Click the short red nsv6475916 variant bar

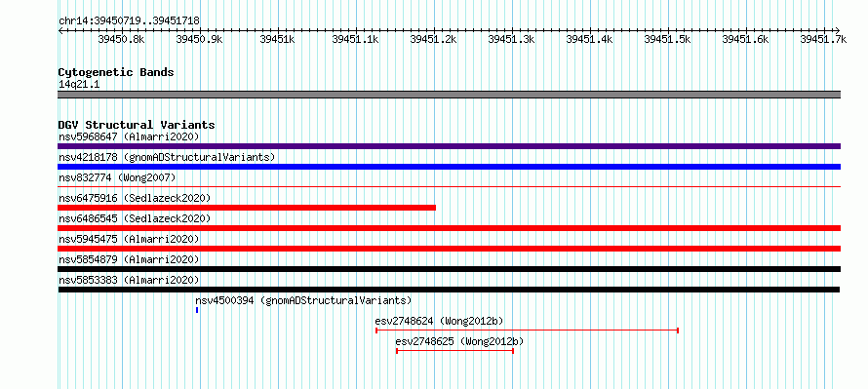pyautogui.click(x=247, y=208)
